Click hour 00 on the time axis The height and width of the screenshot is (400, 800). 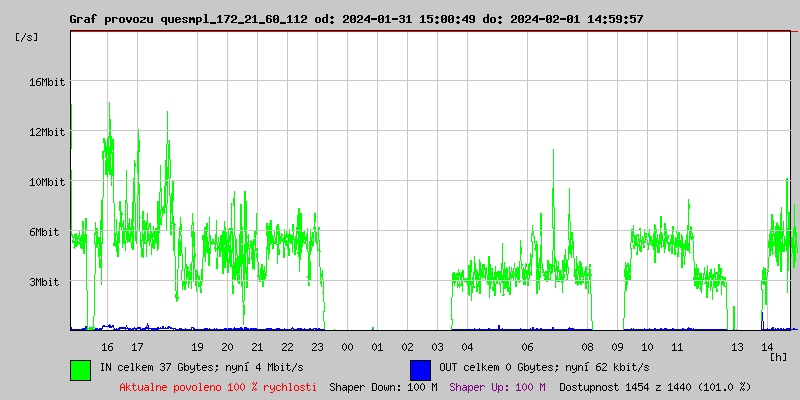pyautogui.click(x=347, y=347)
